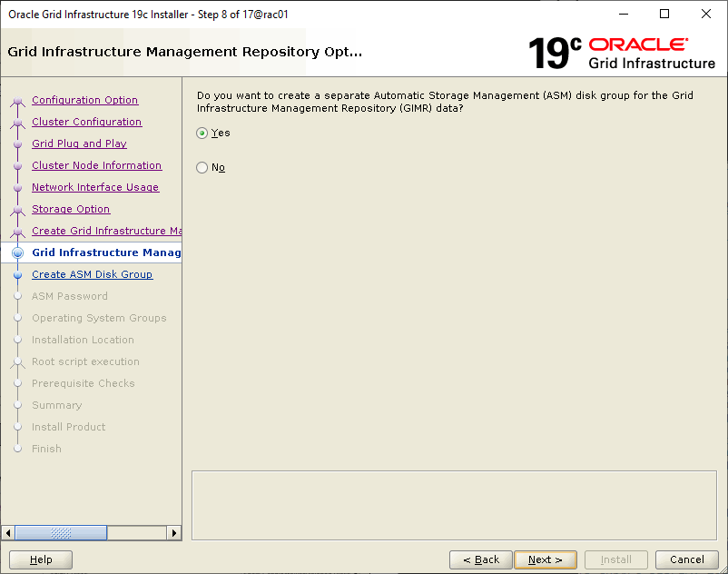The image size is (728, 574).
Task: Proceed with the Next button
Action: tap(545, 559)
